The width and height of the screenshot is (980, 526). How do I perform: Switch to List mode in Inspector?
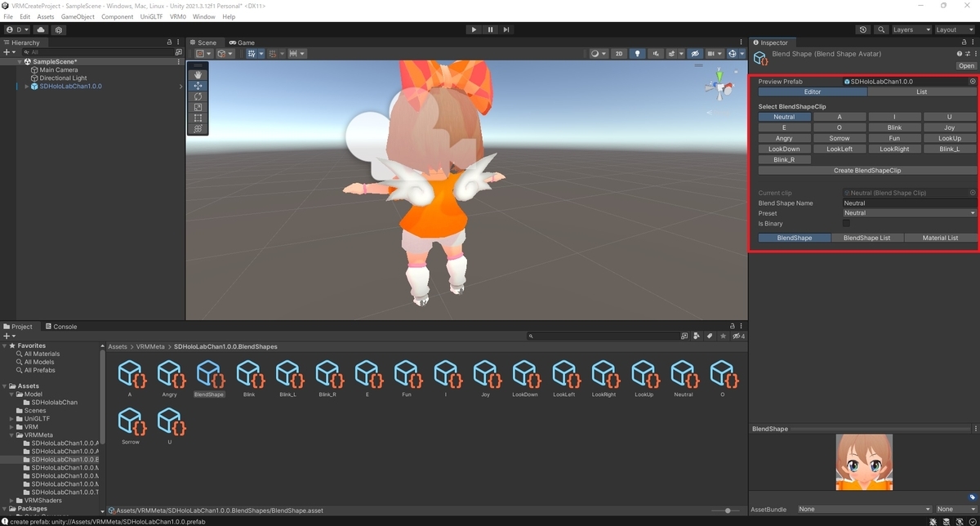coord(921,92)
